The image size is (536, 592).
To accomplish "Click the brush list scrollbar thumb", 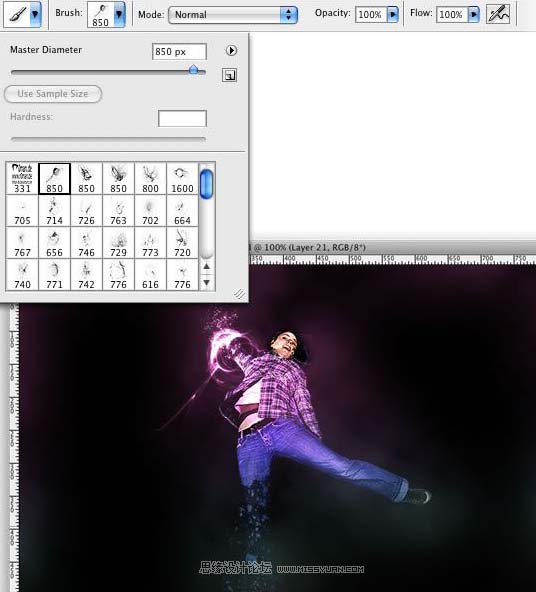I will pyautogui.click(x=206, y=184).
